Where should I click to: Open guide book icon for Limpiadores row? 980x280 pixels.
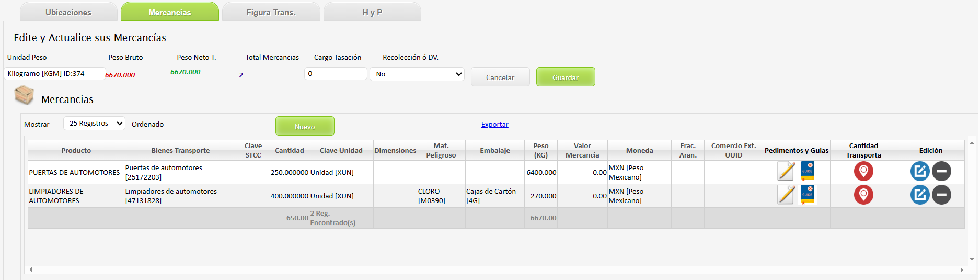coord(807,195)
